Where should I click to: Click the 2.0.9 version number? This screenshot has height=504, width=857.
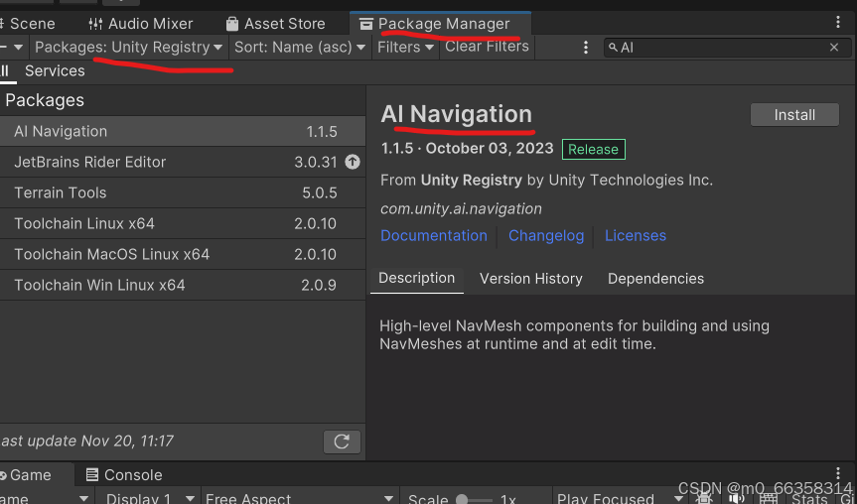(319, 285)
